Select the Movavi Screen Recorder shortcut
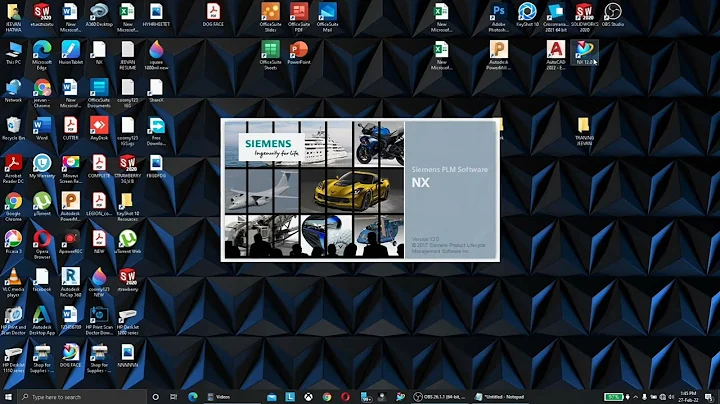 click(70, 169)
